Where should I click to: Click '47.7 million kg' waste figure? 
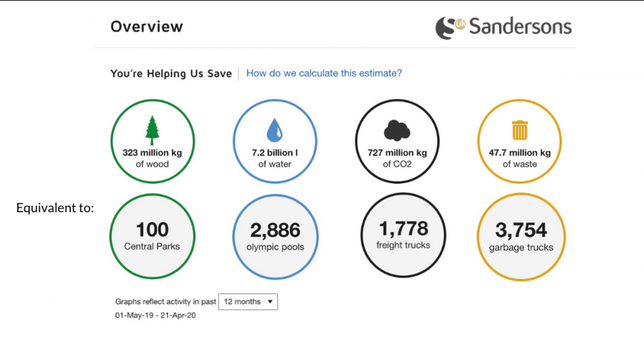[520, 153]
